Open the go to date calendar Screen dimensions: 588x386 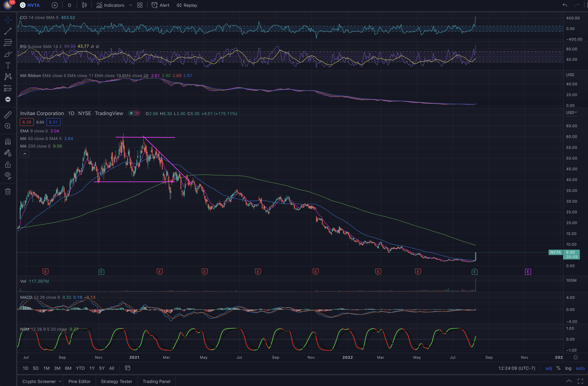point(127,368)
